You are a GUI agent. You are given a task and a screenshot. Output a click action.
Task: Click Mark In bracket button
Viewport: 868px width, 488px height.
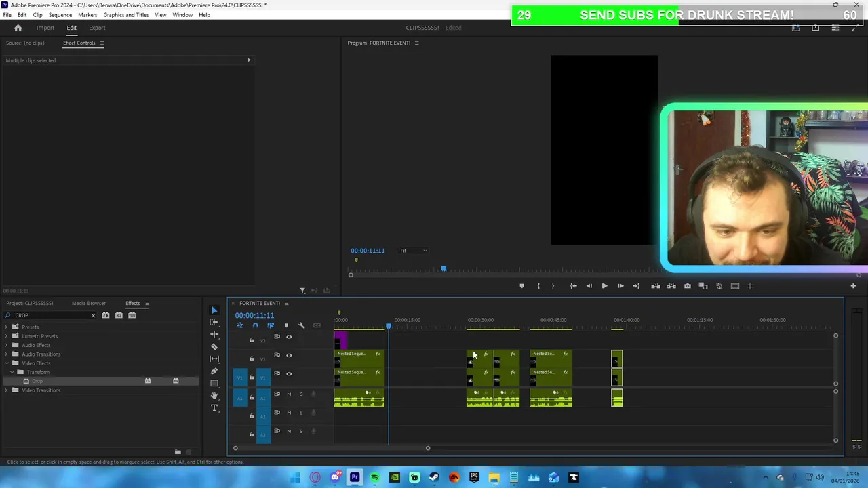point(538,286)
